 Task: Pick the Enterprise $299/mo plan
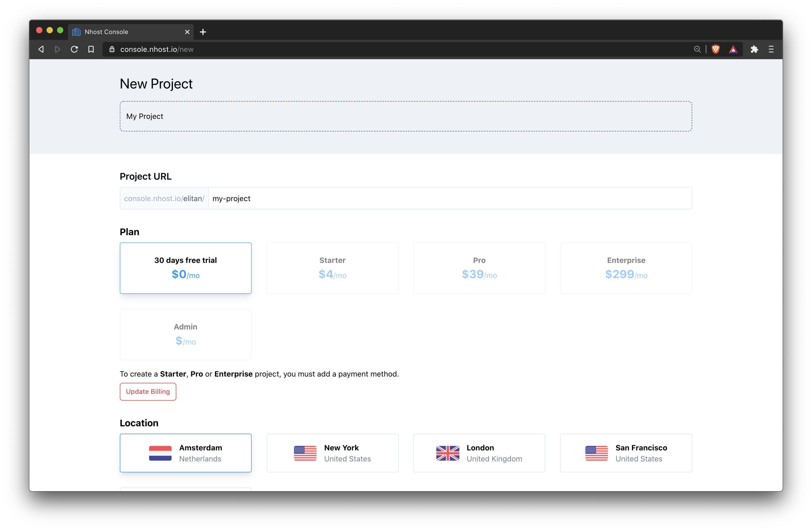coord(626,268)
